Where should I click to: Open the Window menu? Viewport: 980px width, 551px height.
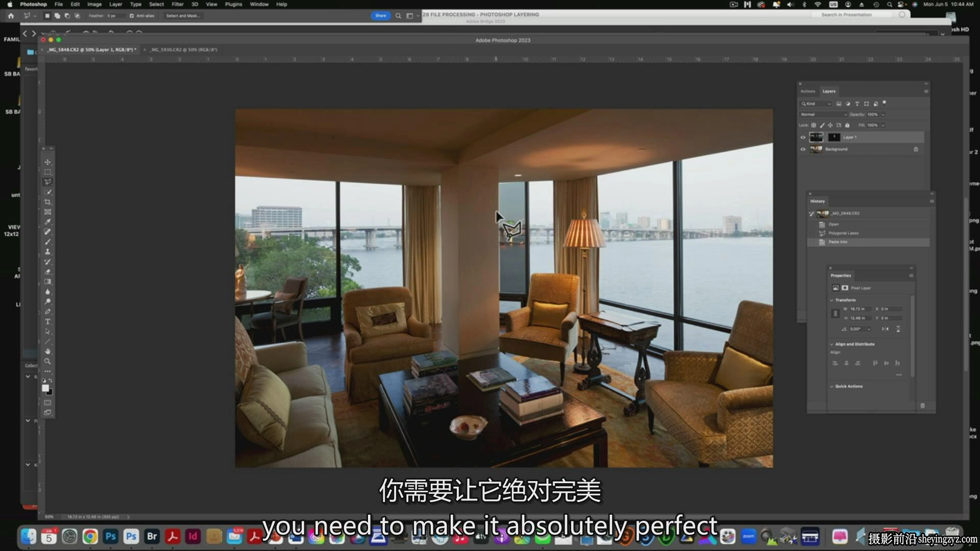(x=259, y=4)
